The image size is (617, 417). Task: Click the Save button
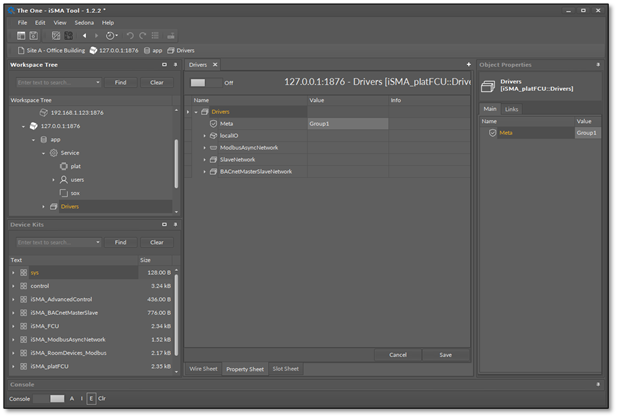coord(445,355)
